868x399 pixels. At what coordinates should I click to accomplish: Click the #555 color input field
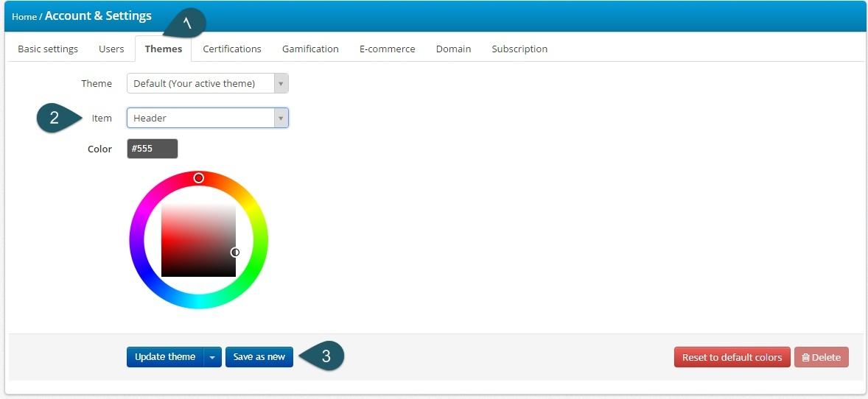[153, 149]
